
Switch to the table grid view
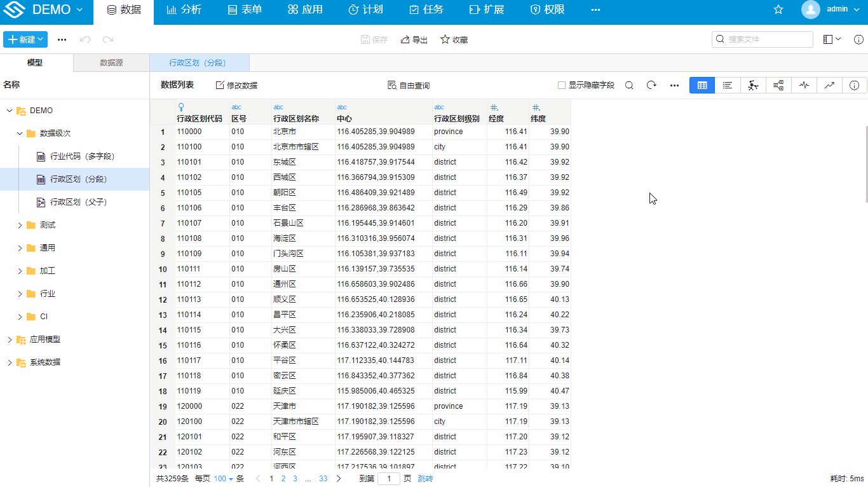(x=702, y=85)
